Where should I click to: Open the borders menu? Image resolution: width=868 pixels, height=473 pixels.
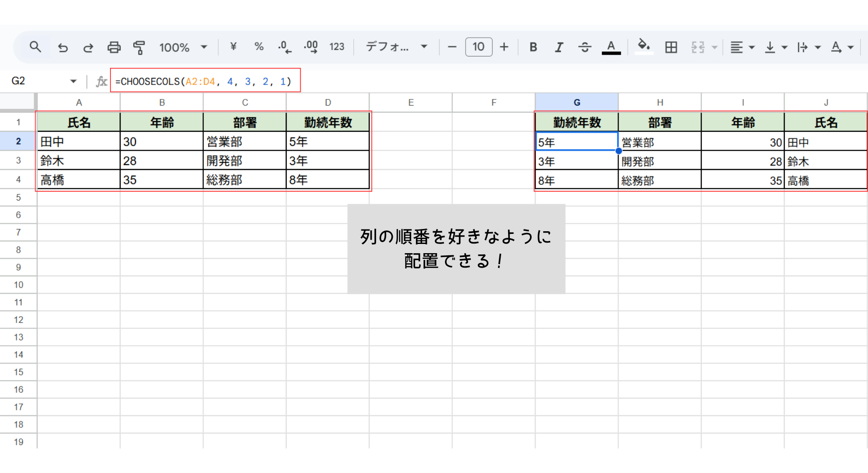(x=671, y=47)
